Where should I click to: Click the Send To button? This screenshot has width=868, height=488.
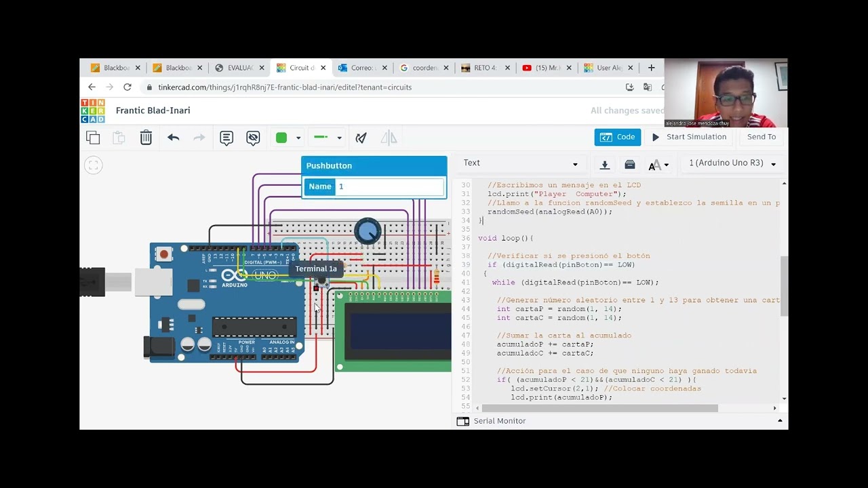(x=762, y=137)
